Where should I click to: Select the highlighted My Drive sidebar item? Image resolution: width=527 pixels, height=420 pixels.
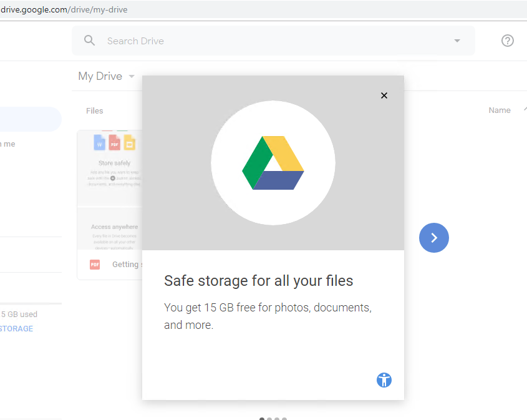point(31,119)
